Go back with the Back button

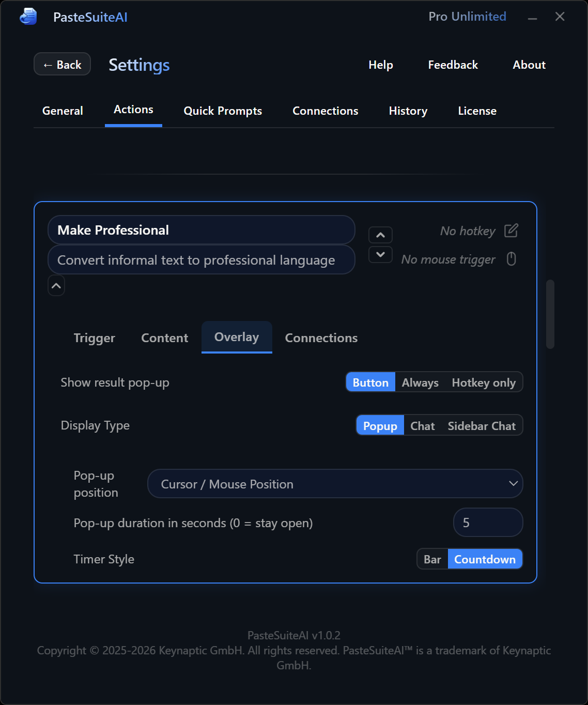tap(62, 64)
